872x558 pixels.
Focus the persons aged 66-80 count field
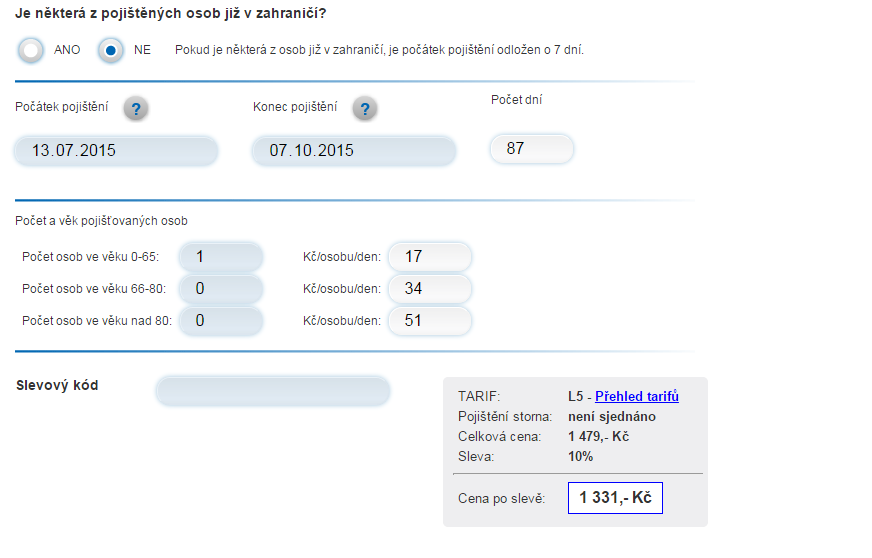(221, 288)
